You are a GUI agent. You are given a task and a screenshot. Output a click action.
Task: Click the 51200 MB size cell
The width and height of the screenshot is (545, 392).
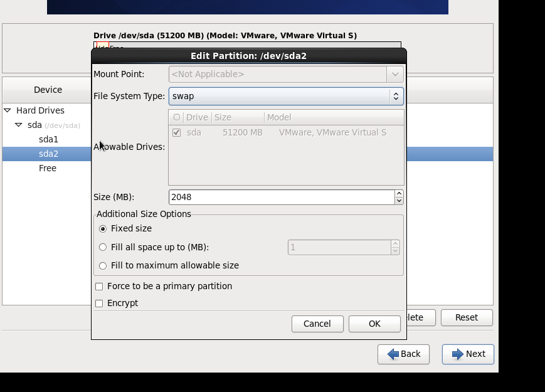pyautogui.click(x=242, y=133)
